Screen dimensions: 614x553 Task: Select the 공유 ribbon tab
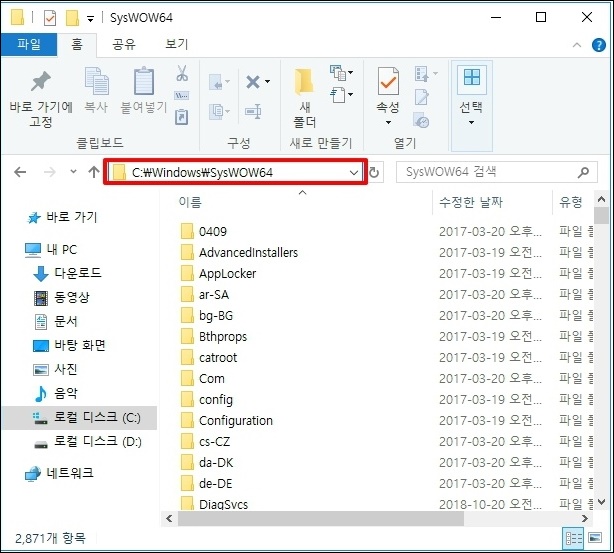click(x=124, y=44)
